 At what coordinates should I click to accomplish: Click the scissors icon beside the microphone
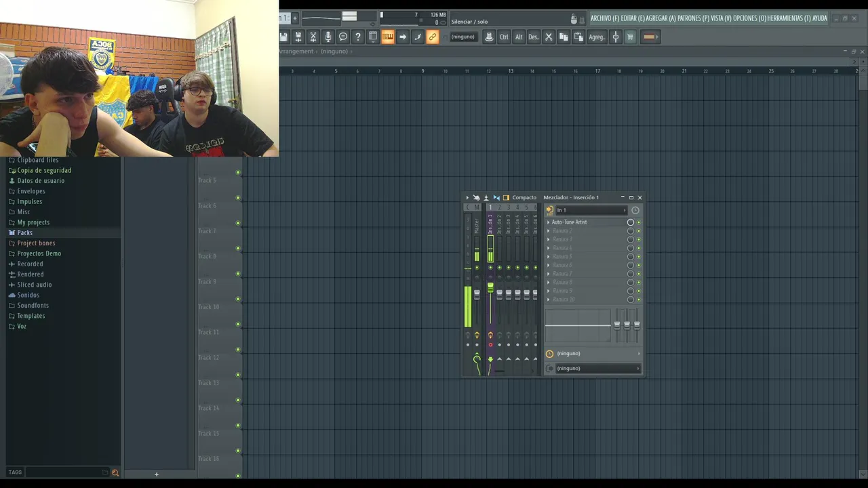(x=313, y=37)
